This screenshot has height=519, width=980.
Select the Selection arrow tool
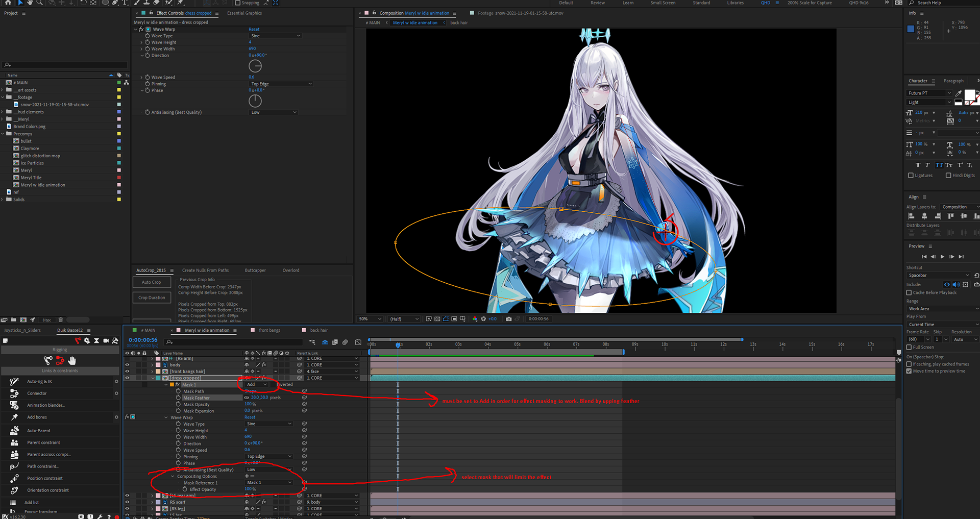20,3
